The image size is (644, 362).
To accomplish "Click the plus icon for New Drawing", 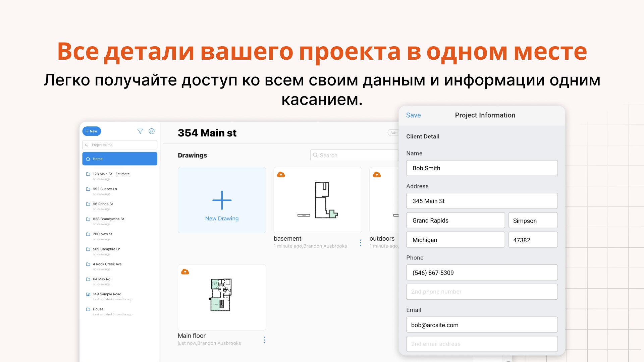I will click(x=222, y=200).
